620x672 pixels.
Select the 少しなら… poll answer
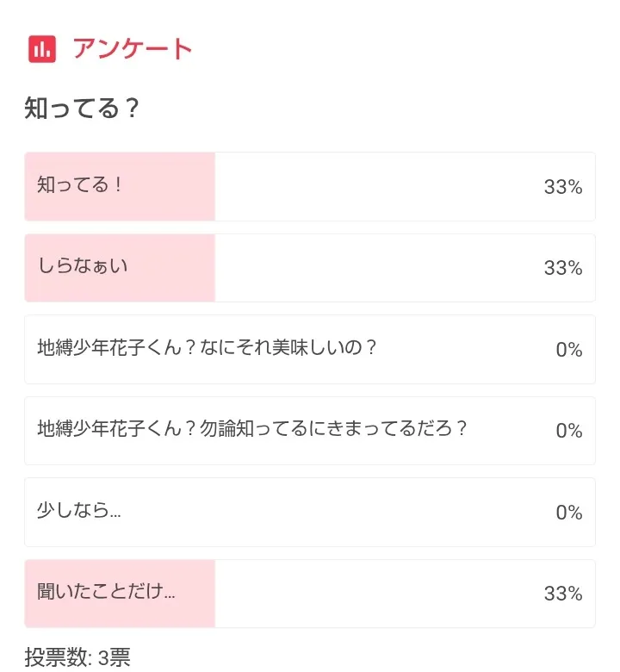[79, 510]
